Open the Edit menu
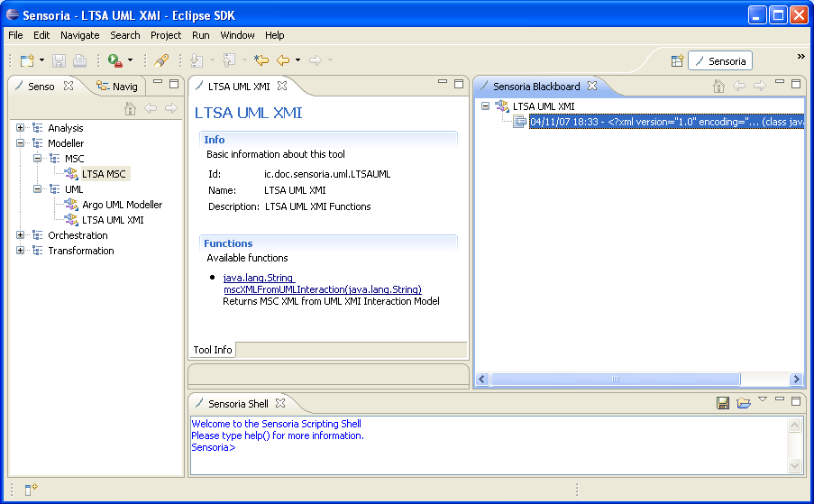This screenshot has width=814, height=504. click(x=41, y=35)
